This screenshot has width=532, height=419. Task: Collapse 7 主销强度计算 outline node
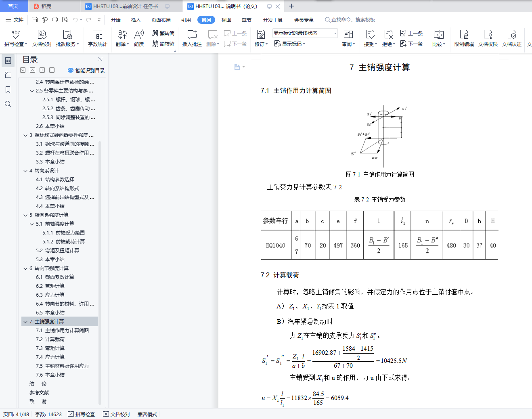tap(25, 322)
